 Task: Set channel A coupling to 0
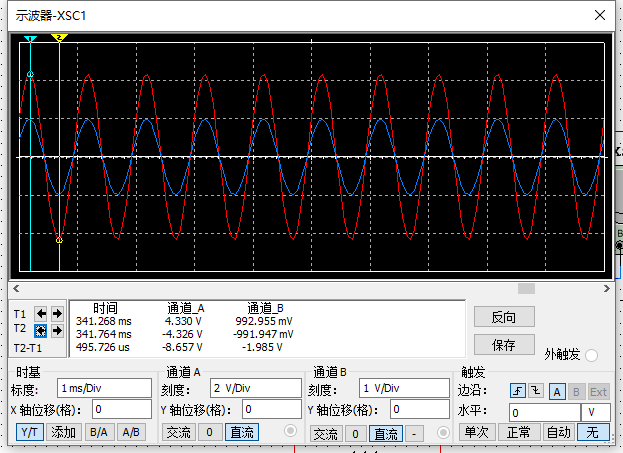pos(209,432)
